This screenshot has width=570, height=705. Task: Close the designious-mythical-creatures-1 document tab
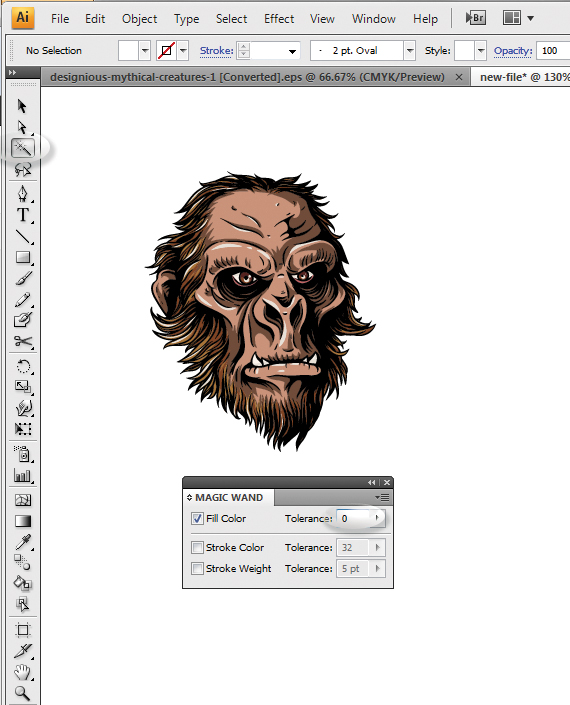(x=459, y=77)
